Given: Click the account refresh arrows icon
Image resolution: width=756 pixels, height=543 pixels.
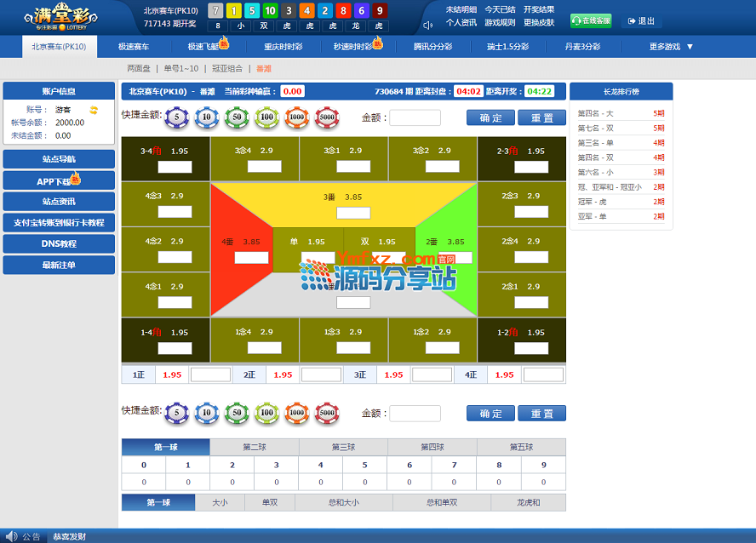Looking at the screenshot, I should pos(94,110).
